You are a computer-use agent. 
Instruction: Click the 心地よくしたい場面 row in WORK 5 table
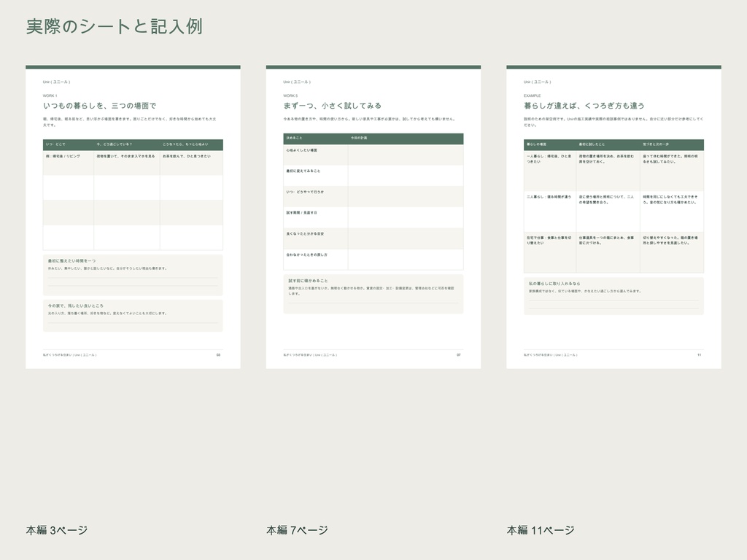373,155
